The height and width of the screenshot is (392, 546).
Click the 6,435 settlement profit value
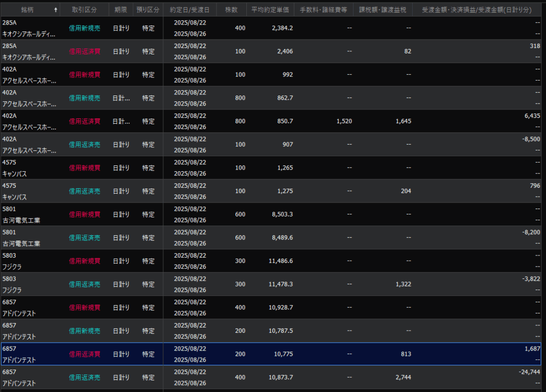pos(532,115)
